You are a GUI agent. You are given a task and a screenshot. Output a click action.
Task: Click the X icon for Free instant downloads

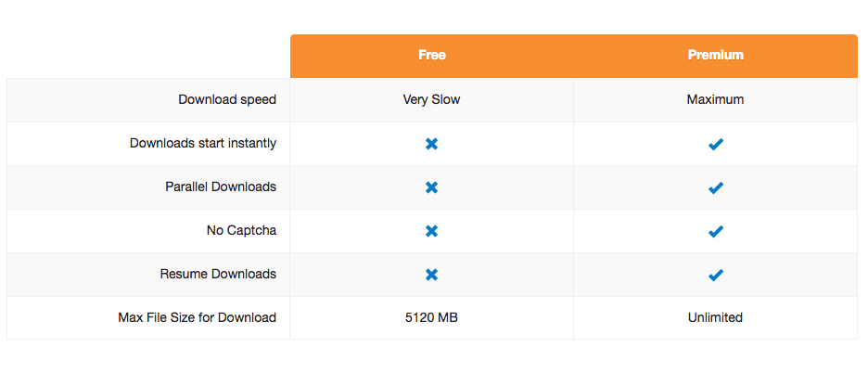(x=431, y=144)
